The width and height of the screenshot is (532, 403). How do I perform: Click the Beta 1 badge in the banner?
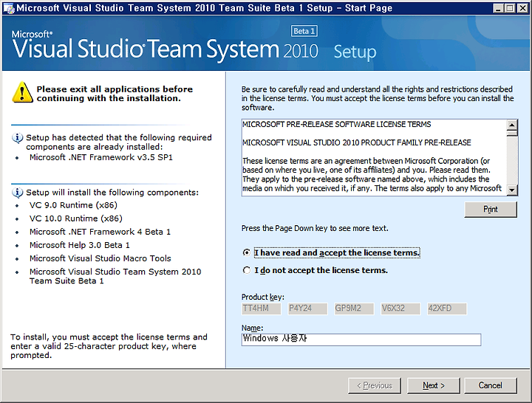coord(304,31)
